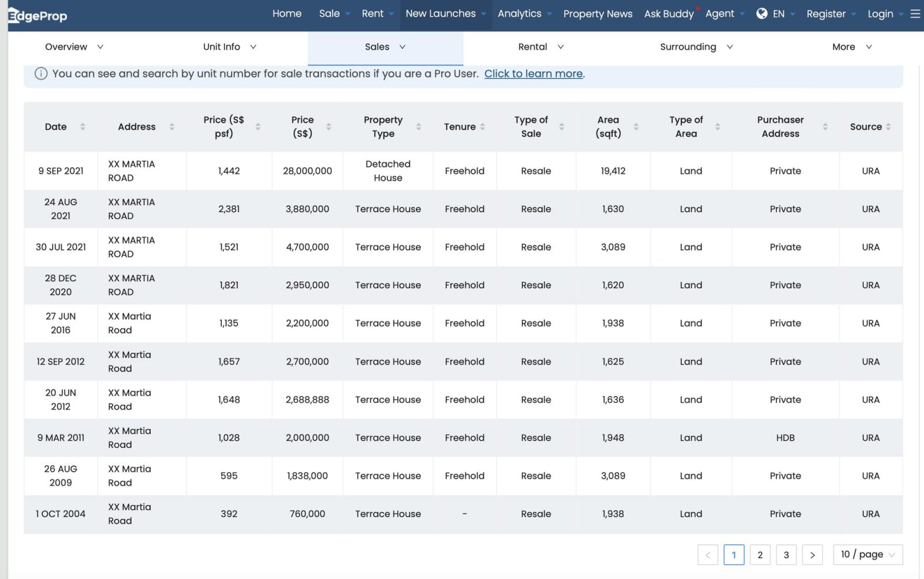This screenshot has width=924, height=579.
Task: Expand the More tab
Action: coord(852,47)
